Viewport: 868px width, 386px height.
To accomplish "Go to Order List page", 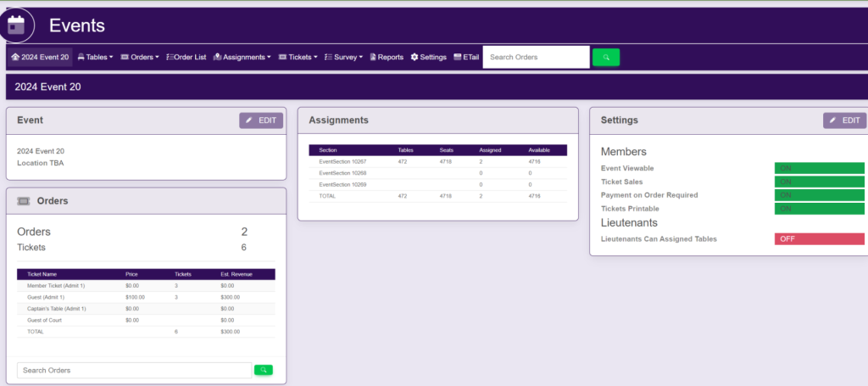I will [186, 58].
